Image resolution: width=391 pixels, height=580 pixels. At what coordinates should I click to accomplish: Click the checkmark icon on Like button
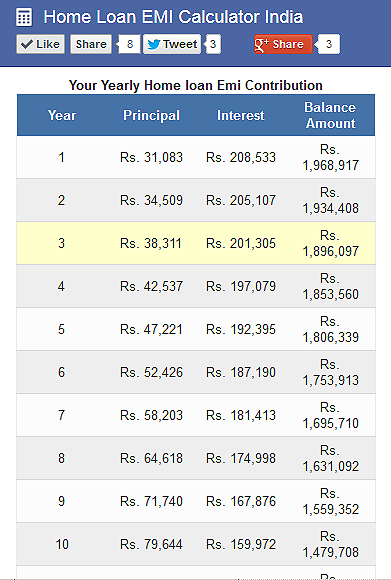27,44
